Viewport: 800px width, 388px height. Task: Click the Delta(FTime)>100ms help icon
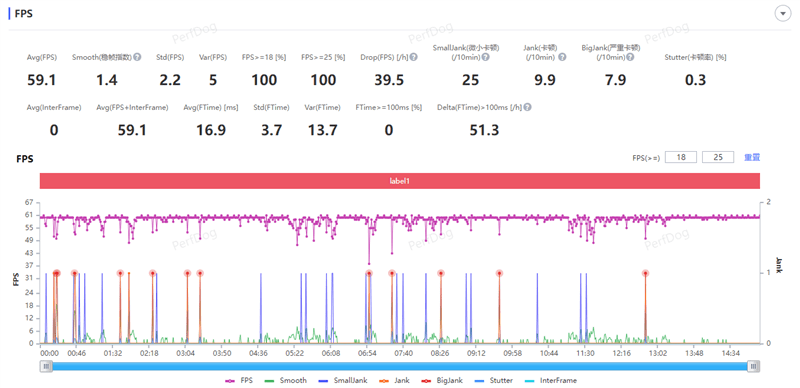[527, 108]
